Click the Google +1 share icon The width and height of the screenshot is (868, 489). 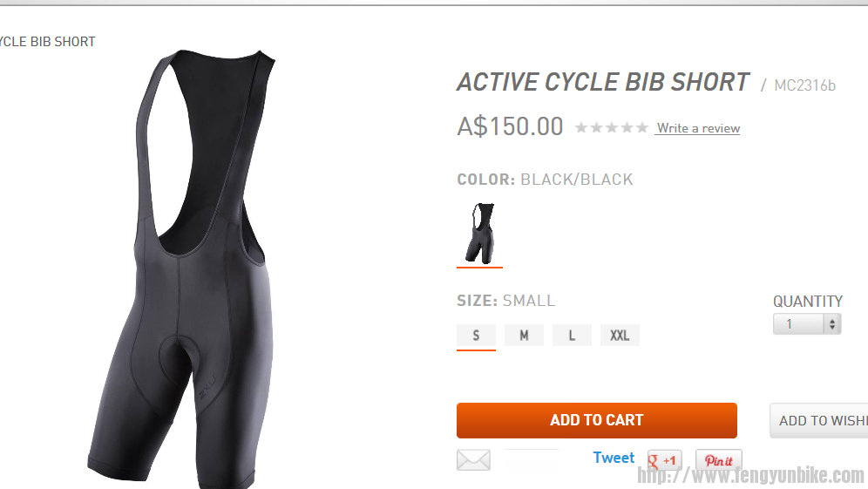click(x=664, y=460)
